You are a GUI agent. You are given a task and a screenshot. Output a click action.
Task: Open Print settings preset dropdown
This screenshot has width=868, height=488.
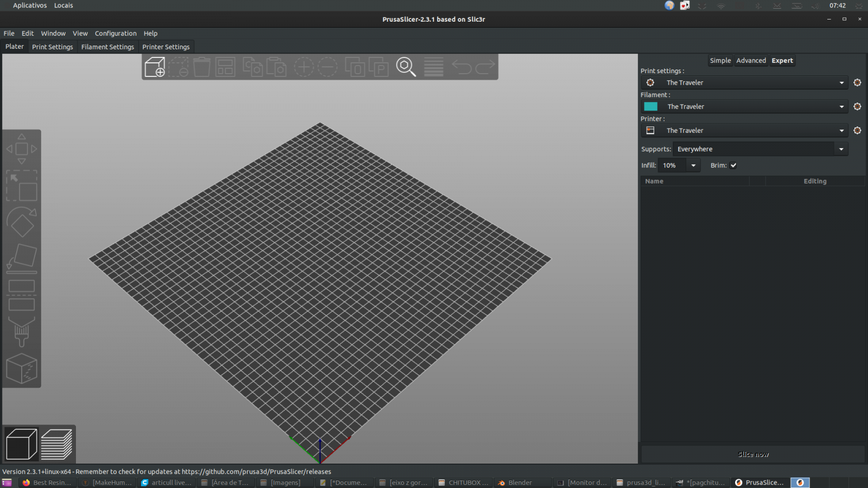click(x=744, y=82)
